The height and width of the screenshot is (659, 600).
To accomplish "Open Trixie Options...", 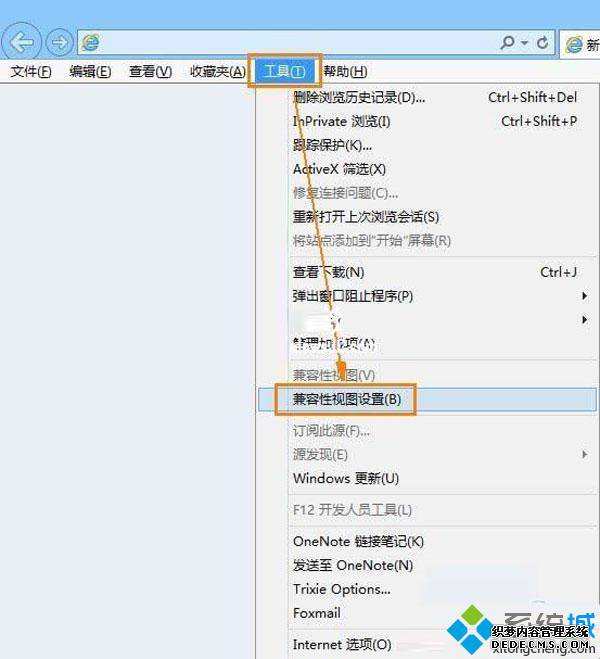I will [427, 590].
